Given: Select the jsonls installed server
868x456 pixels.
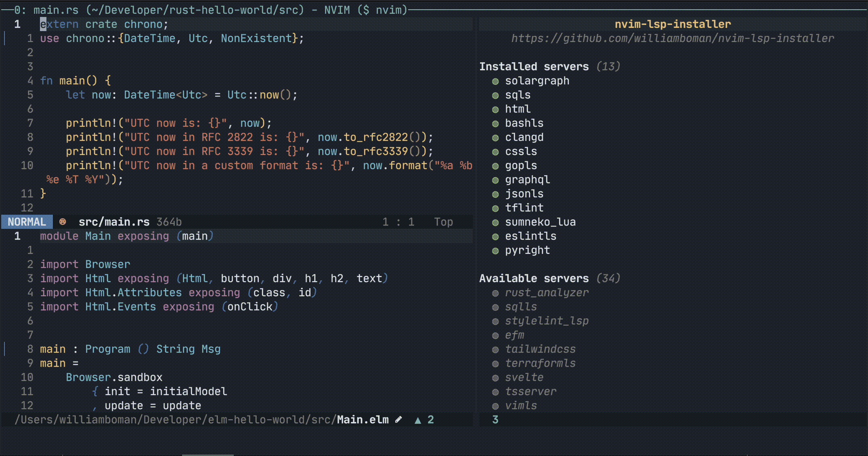Looking at the screenshot, I should pos(524,194).
